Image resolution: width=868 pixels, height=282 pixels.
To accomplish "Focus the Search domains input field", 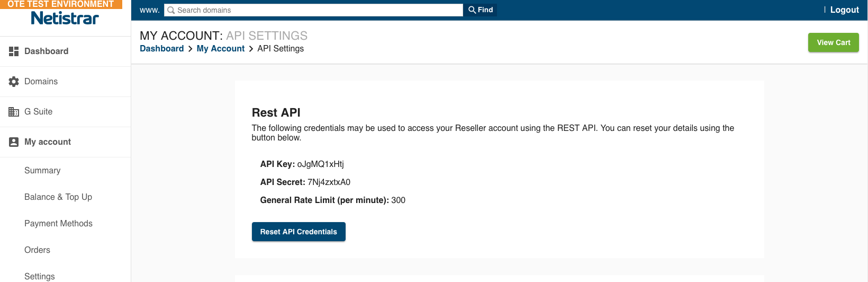I will 314,10.
